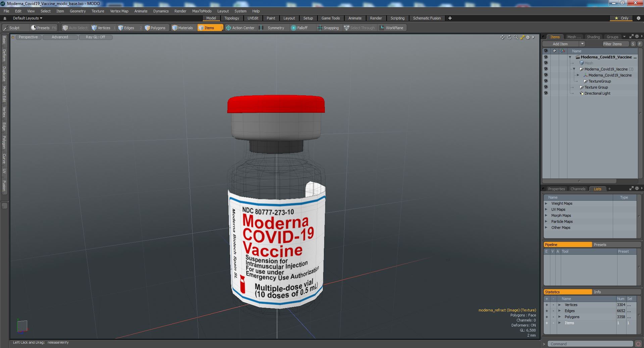
Task: Click the viewport axis gizmo cube
Action: click(22, 326)
